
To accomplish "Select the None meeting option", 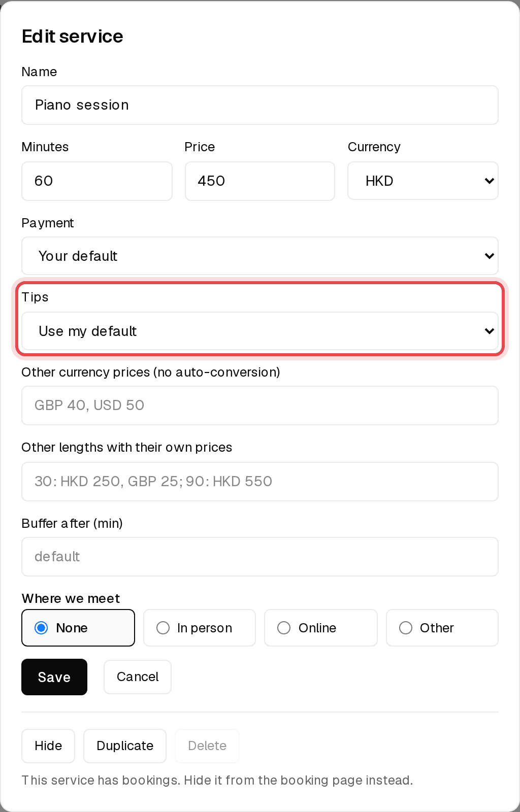I will 78,628.
